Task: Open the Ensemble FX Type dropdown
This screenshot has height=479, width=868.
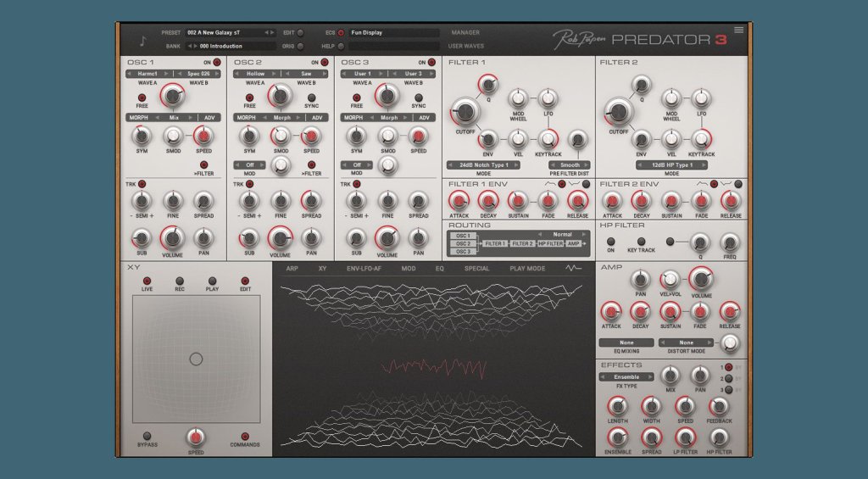Action: (x=626, y=377)
